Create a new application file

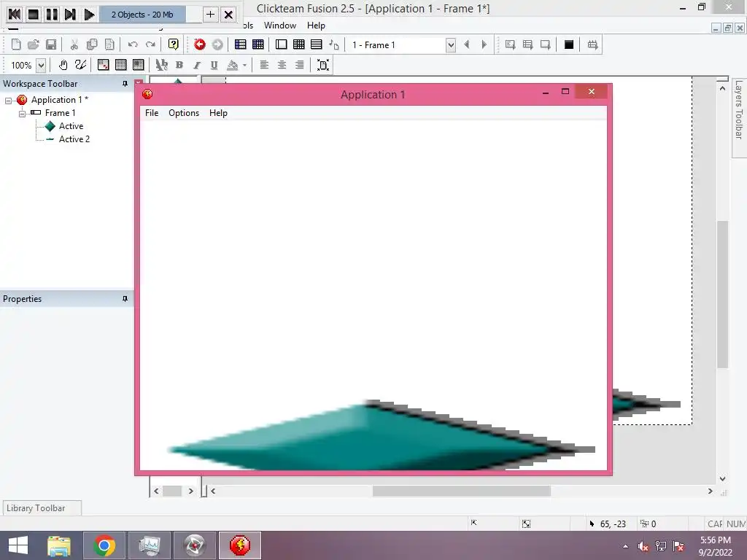16,44
